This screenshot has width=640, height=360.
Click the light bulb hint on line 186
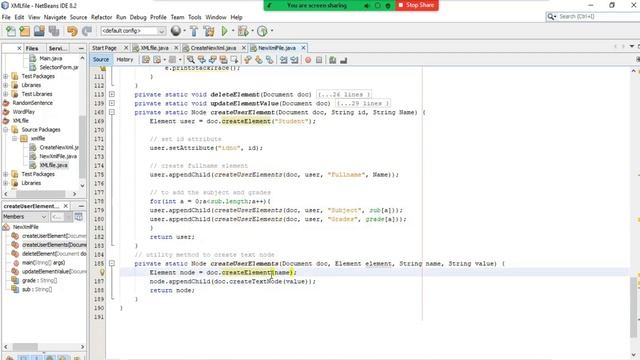(102, 272)
